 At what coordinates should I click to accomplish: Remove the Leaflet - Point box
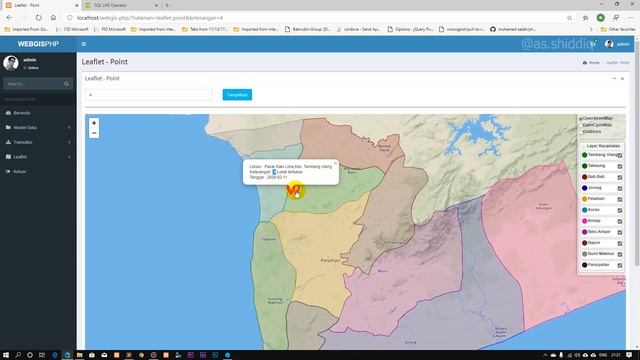click(x=622, y=78)
